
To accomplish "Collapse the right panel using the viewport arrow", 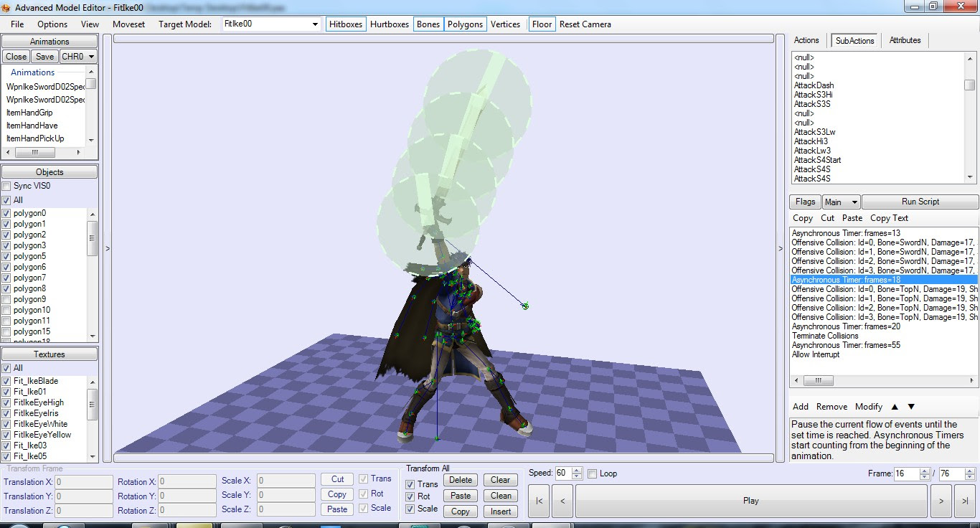I will coord(781,248).
